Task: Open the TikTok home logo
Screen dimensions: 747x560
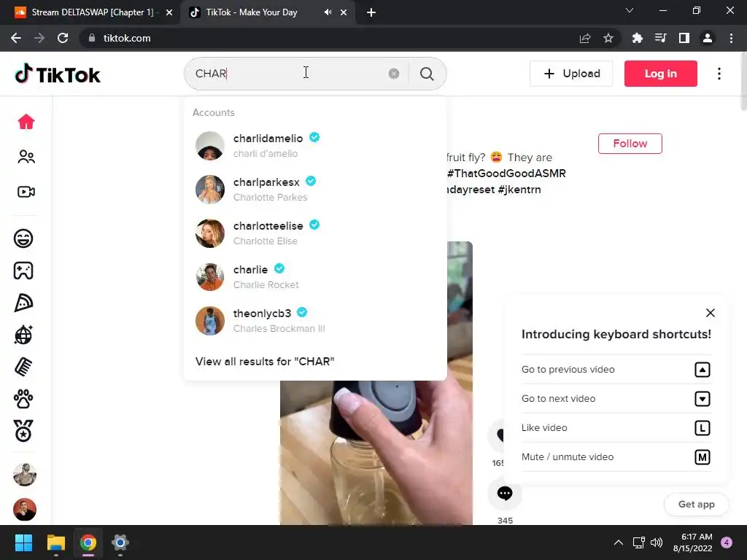Action: pos(57,74)
